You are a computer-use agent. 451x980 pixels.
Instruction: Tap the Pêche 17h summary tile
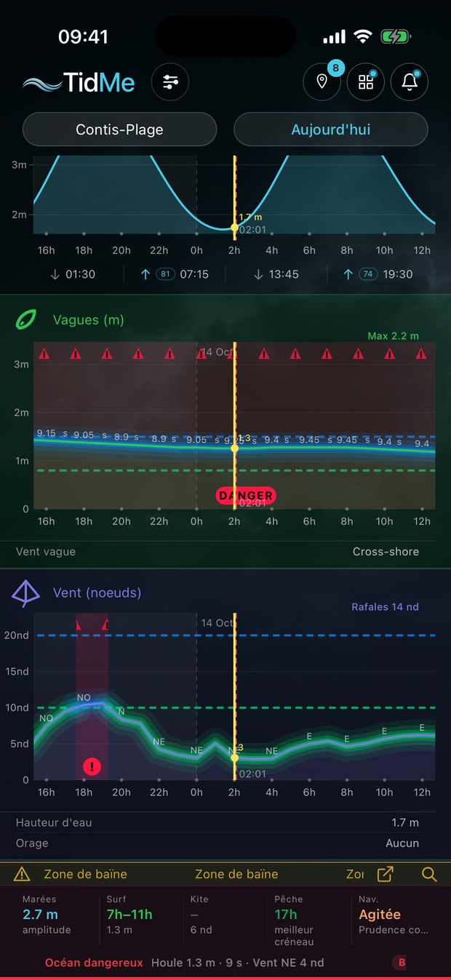[308, 920]
